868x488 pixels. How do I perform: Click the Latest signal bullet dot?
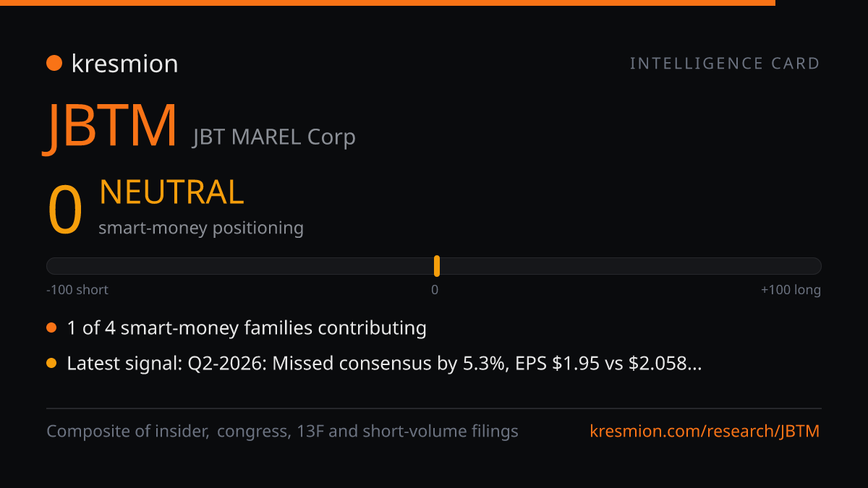(x=51, y=364)
